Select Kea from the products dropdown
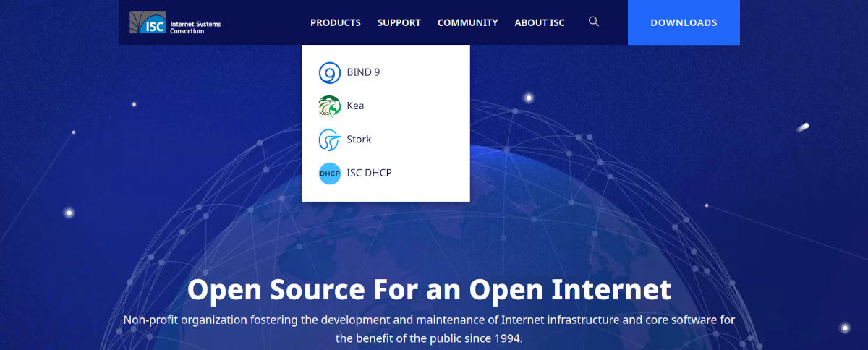Screen dimensions: 868x350 (355, 106)
